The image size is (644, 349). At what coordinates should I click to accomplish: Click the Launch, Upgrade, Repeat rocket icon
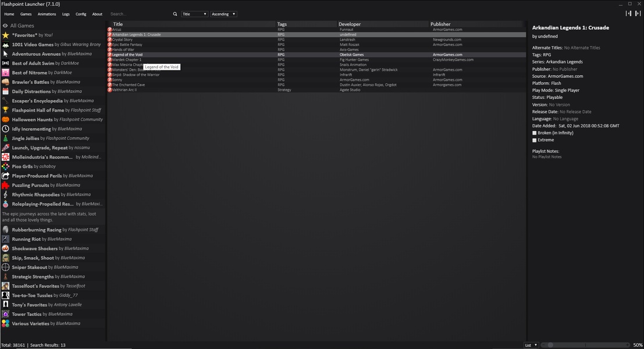coord(5,148)
